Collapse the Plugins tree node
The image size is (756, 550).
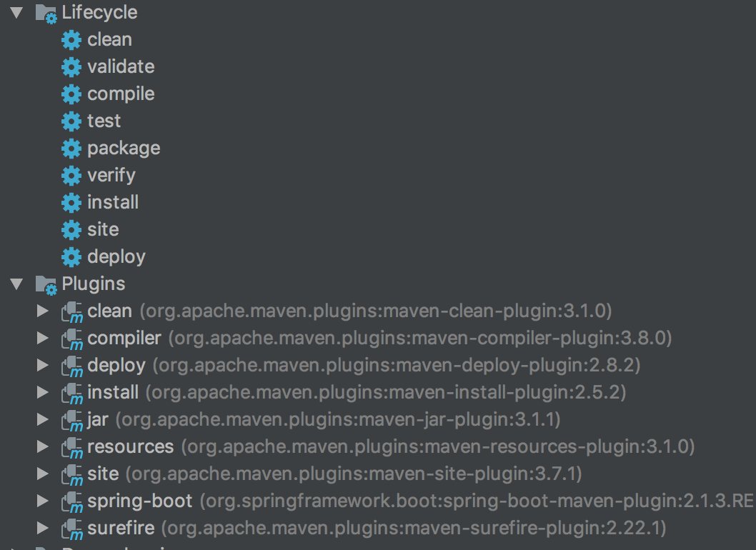point(16,284)
